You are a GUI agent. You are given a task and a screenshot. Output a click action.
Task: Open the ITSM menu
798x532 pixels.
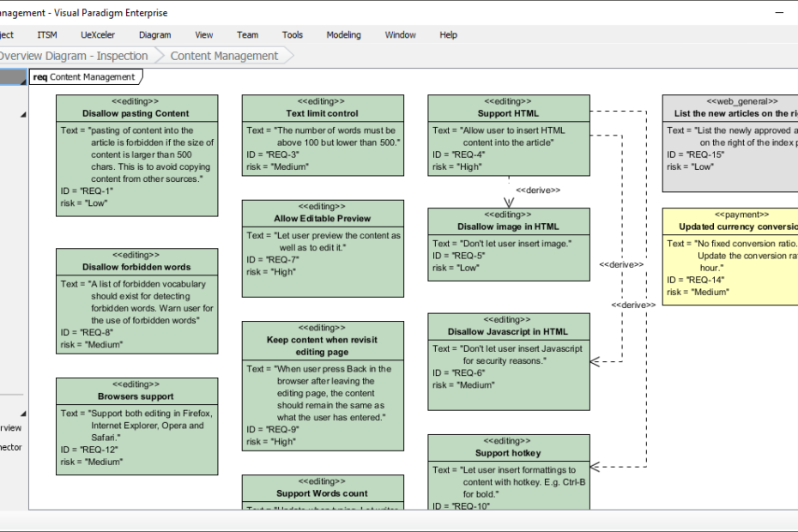46,35
